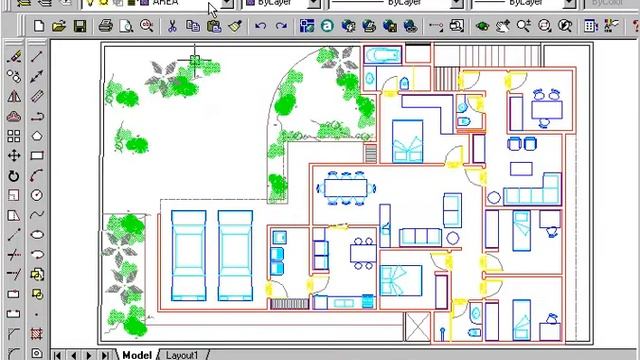Select the Rectangle draw tool

[x=37, y=156]
